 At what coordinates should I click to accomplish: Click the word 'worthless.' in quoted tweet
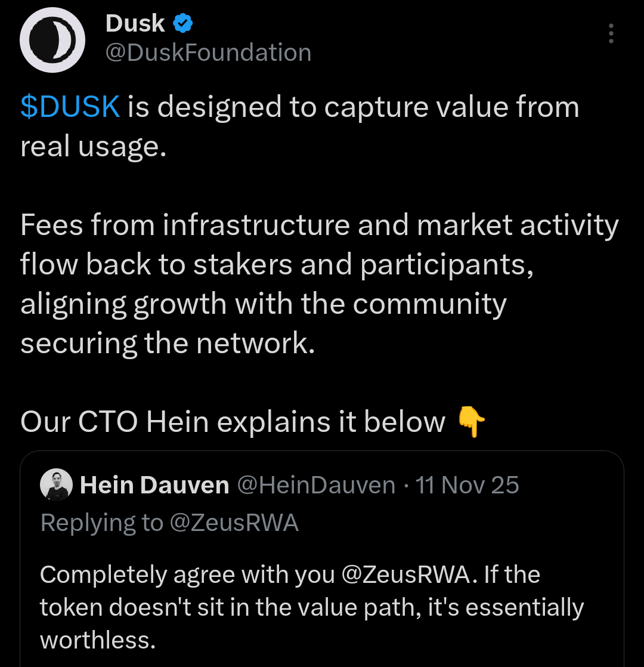pyautogui.click(x=98, y=640)
